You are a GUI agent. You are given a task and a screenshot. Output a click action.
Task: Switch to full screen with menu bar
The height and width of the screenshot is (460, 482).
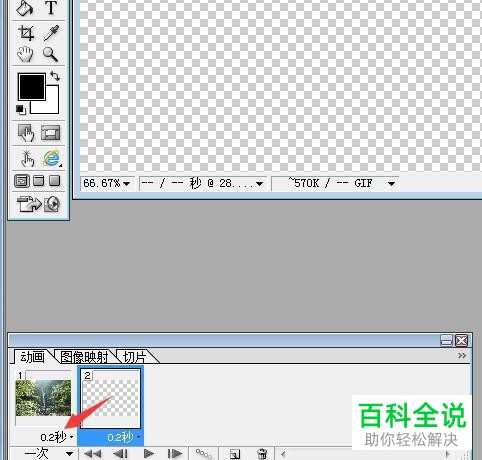click(39, 181)
